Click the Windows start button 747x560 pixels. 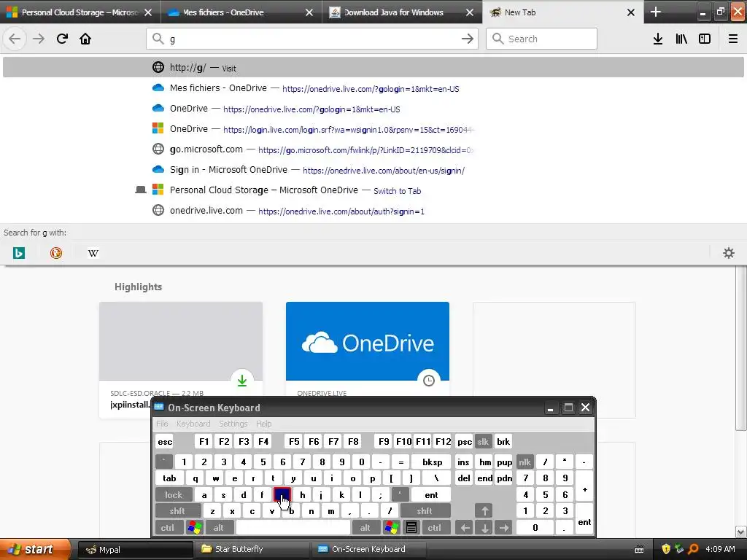click(x=35, y=549)
